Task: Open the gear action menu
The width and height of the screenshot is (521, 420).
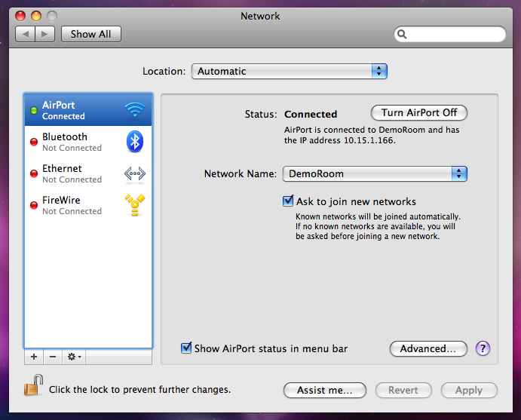Action: pyautogui.click(x=74, y=357)
